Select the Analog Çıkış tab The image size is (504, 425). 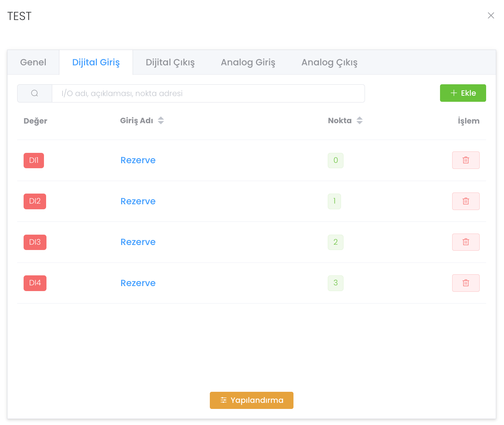(329, 62)
